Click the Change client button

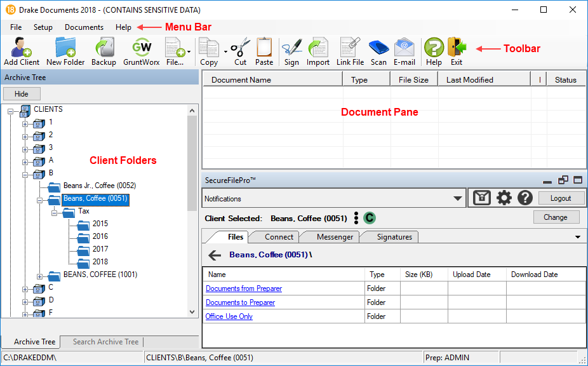pyautogui.click(x=556, y=217)
